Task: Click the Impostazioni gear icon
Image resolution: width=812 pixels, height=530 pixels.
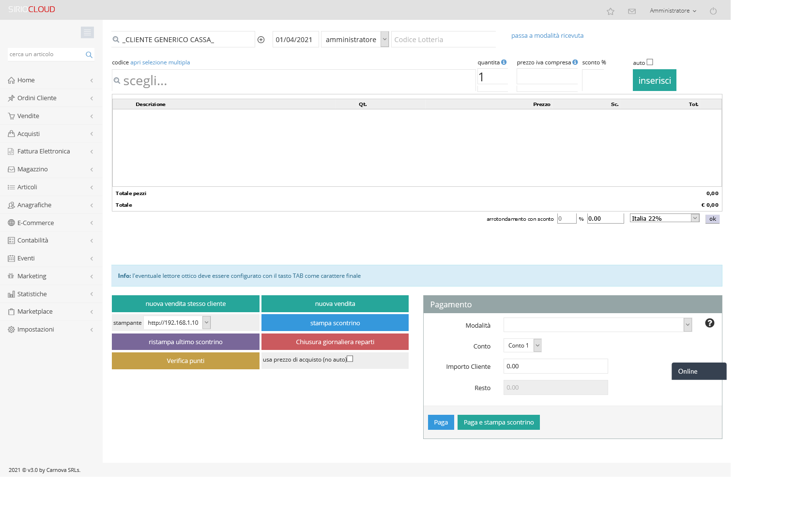Action: [11, 330]
